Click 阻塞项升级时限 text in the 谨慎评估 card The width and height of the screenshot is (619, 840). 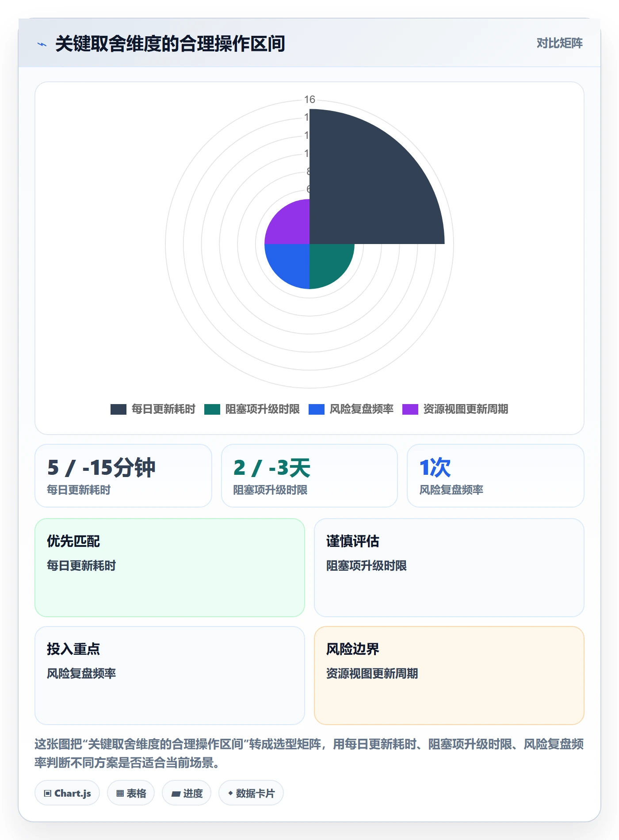(366, 566)
